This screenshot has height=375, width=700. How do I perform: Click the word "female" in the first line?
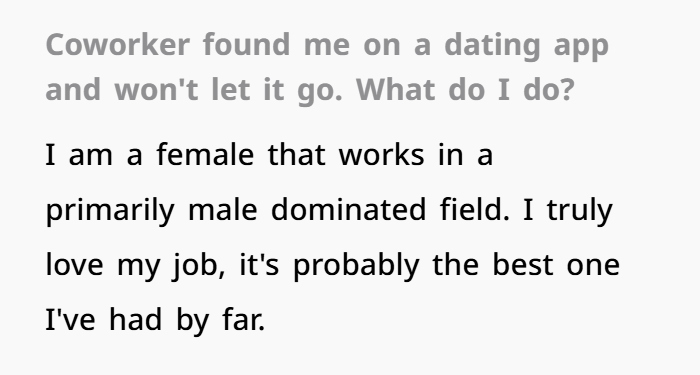point(205,155)
